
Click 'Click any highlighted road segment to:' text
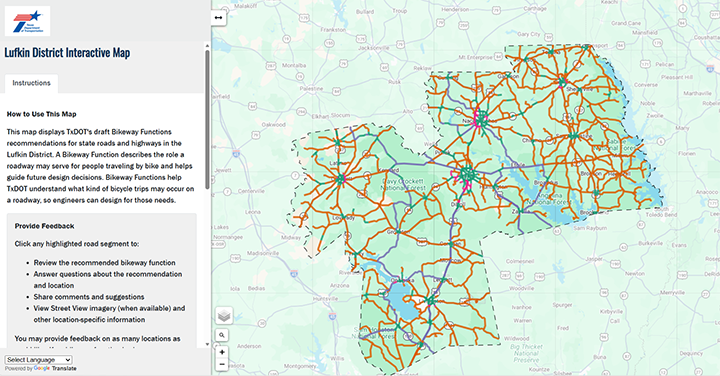click(x=77, y=244)
